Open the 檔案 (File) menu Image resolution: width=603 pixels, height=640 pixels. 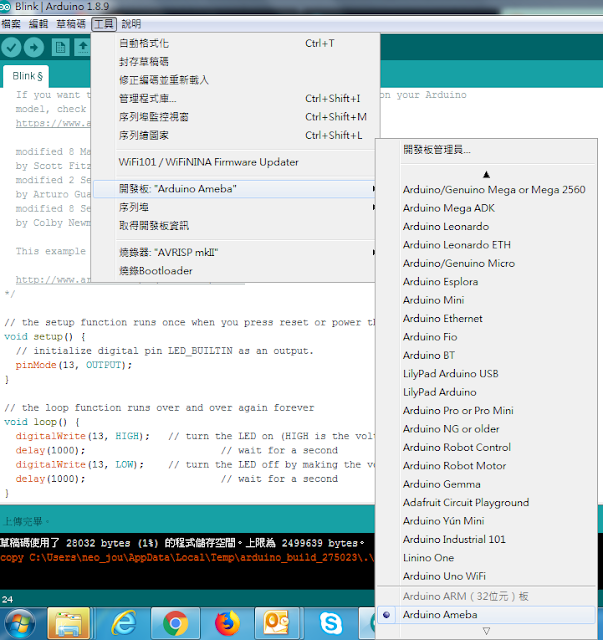point(11,24)
